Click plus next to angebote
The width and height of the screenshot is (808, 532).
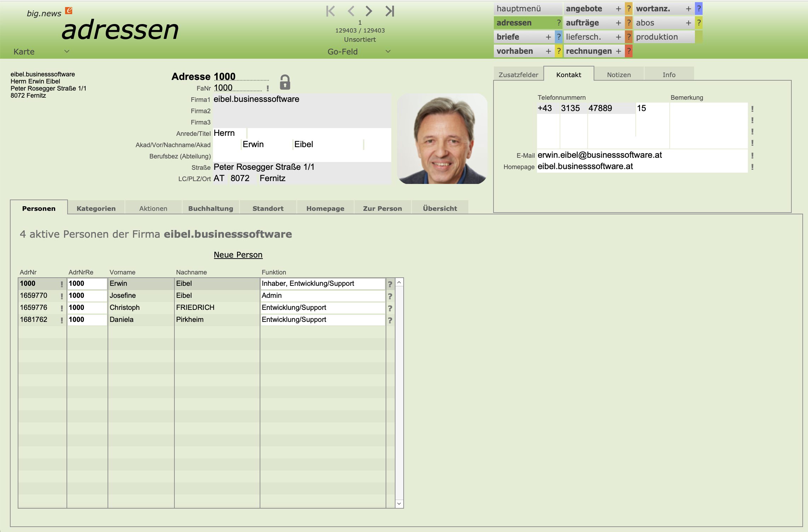coord(618,8)
